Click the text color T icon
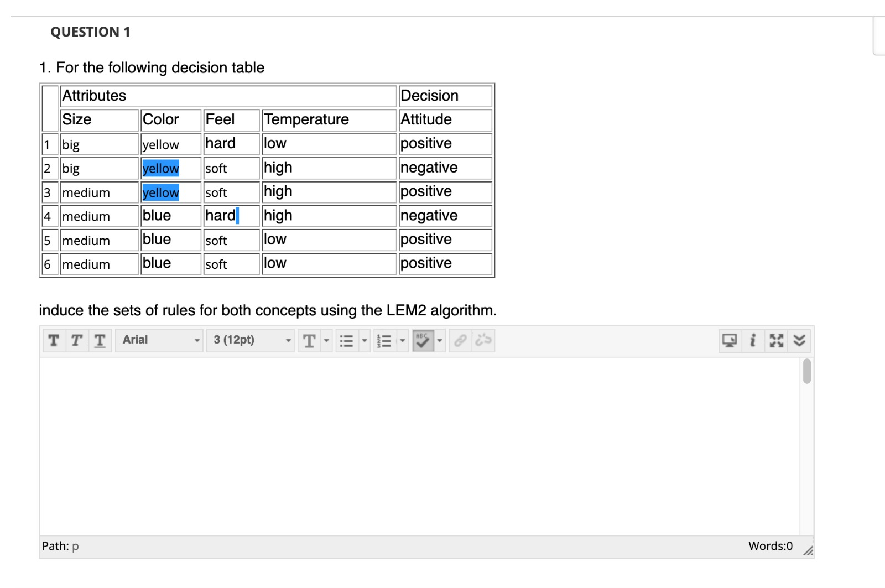Screen dimensions: 885x588 coord(309,341)
